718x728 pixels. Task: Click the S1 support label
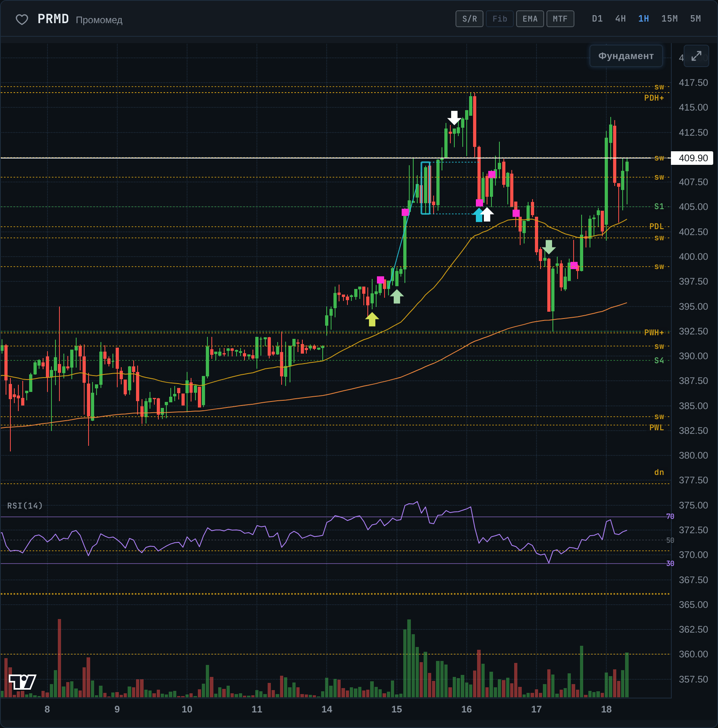coord(659,206)
